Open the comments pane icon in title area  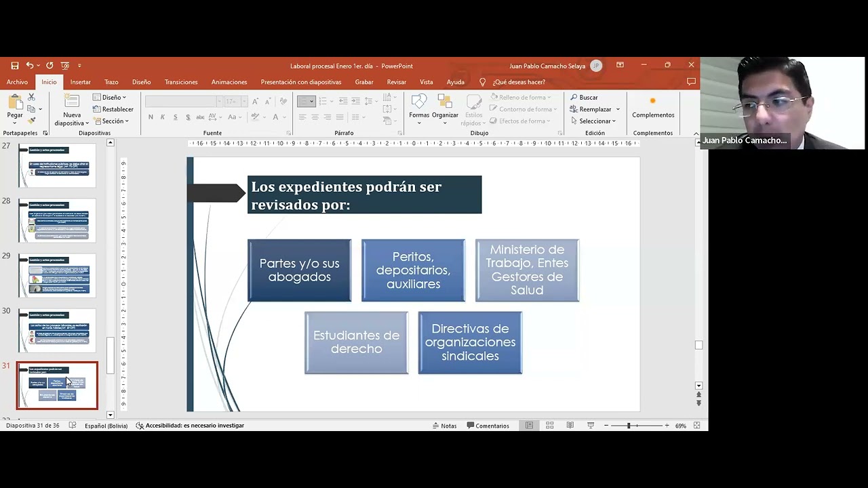[x=691, y=82]
